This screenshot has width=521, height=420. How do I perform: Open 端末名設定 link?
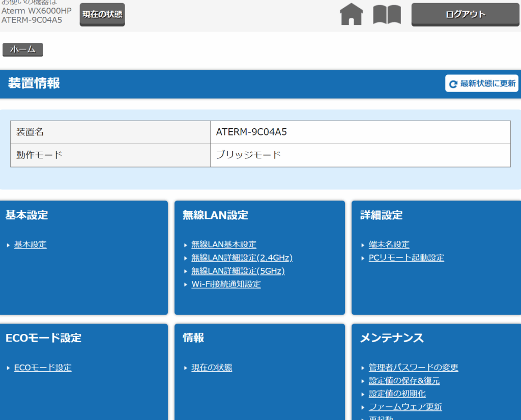click(389, 244)
